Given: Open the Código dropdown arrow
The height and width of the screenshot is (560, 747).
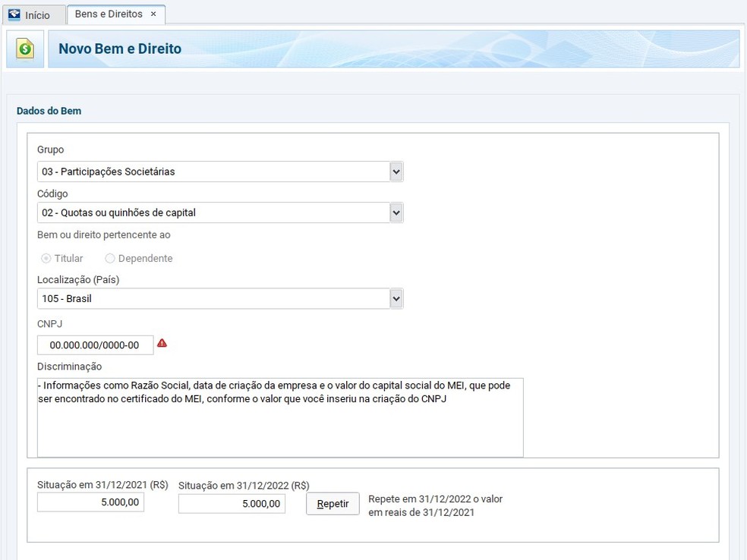Looking at the screenshot, I should (396, 213).
